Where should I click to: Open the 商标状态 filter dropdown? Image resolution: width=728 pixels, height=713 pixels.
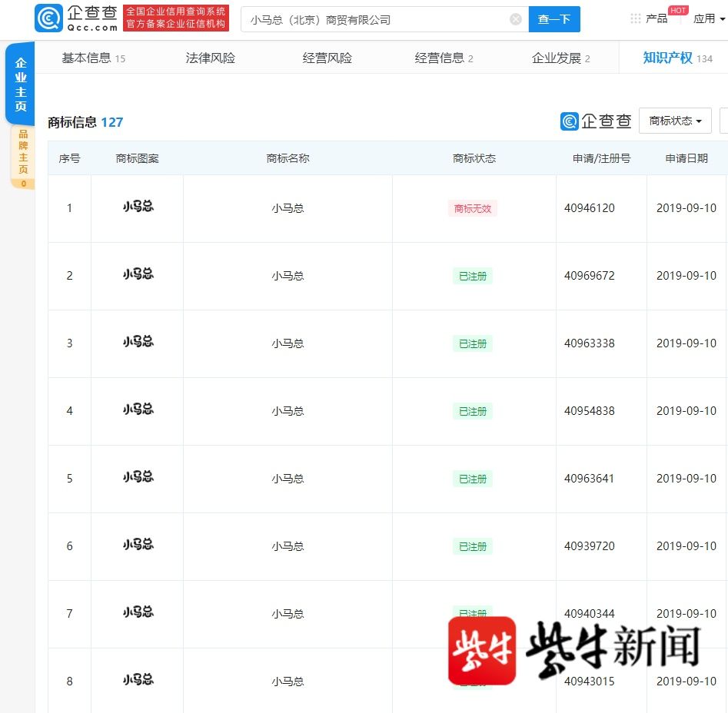tap(675, 121)
